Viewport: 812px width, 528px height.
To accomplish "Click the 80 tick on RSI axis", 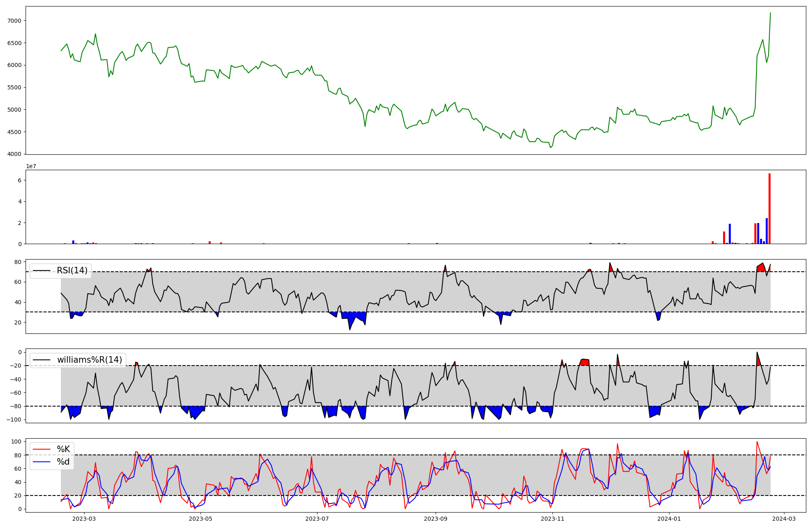I will point(18,262).
